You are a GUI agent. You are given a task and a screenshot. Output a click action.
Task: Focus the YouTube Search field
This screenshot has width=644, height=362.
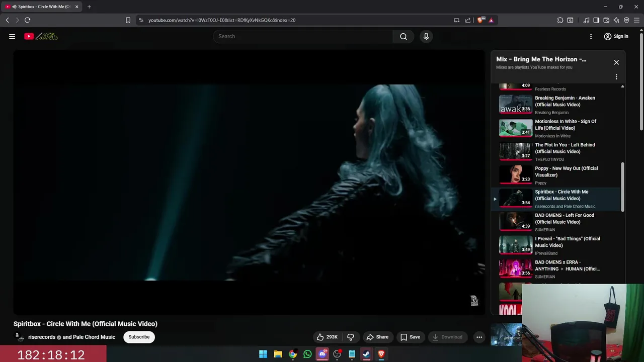click(x=303, y=36)
